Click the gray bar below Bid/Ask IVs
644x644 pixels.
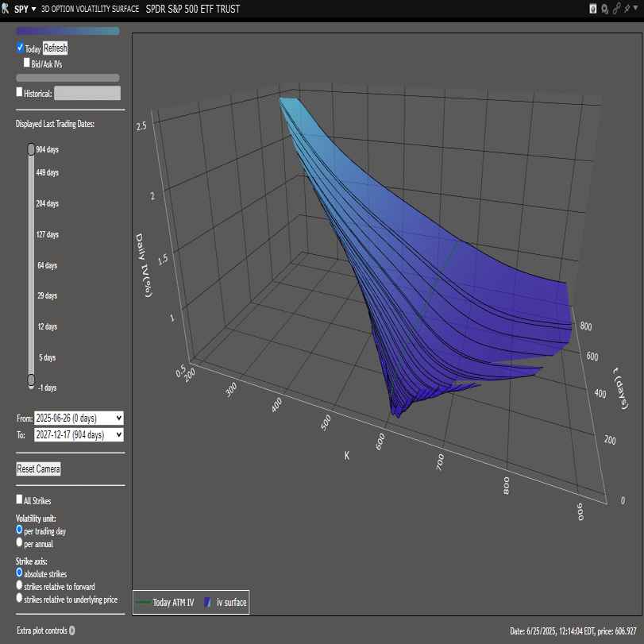coord(67,78)
